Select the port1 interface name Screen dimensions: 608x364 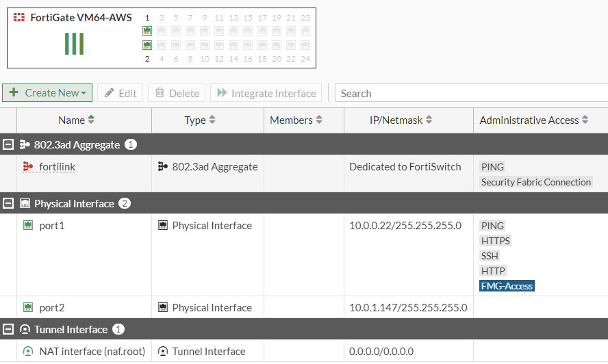(x=52, y=226)
